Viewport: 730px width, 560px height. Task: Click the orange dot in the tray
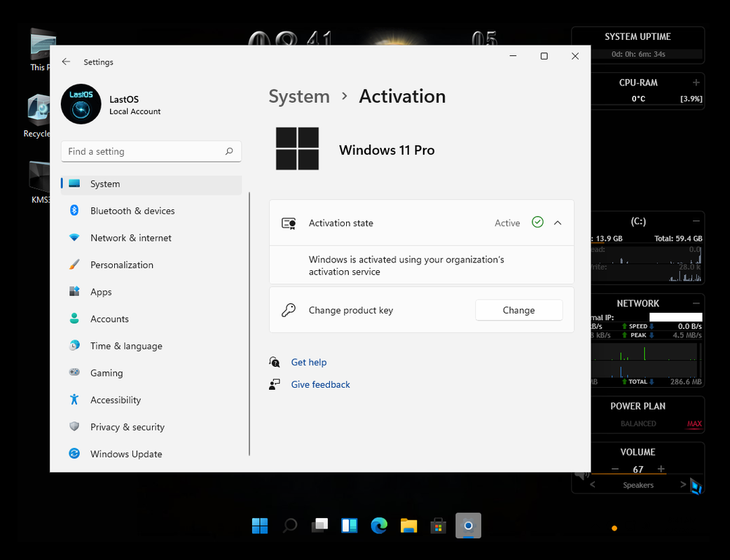pyautogui.click(x=614, y=528)
